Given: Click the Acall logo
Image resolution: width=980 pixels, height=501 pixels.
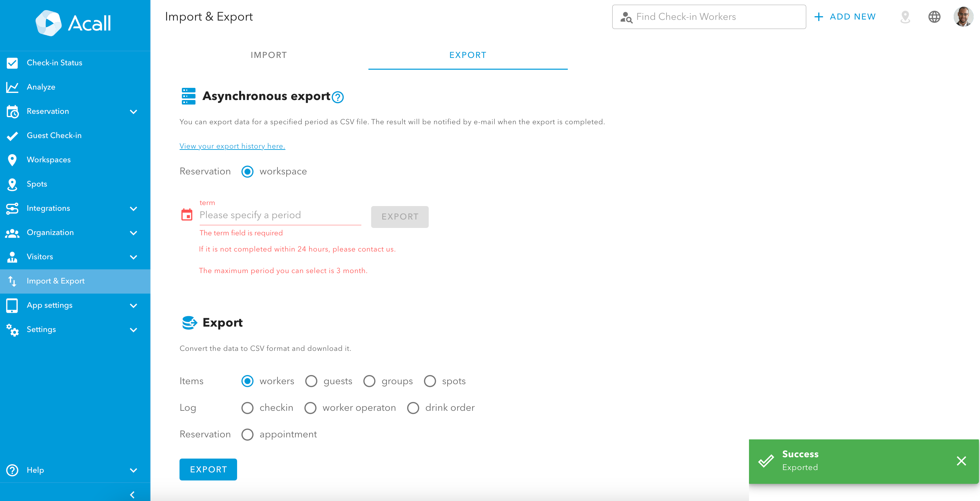Looking at the screenshot, I should tap(73, 23).
